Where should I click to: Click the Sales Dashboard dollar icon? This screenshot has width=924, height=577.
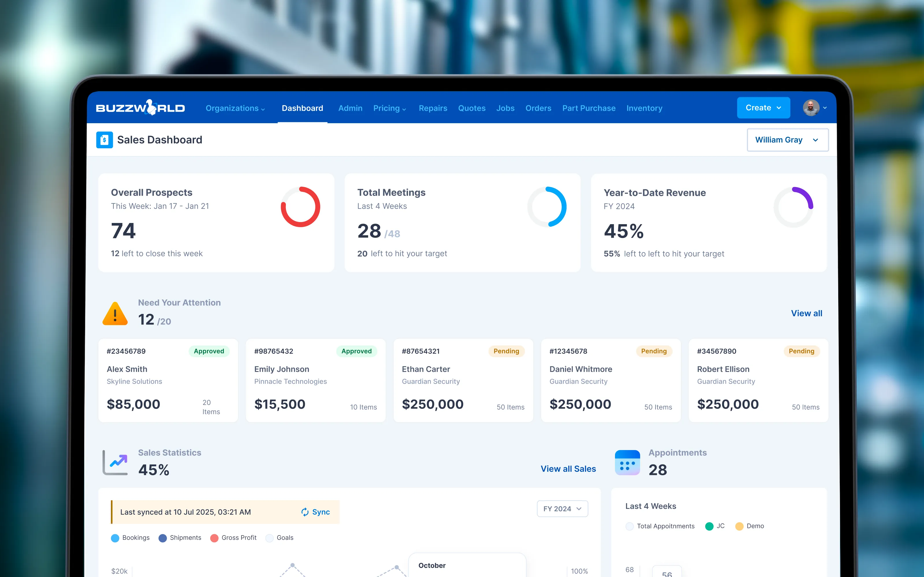(104, 140)
